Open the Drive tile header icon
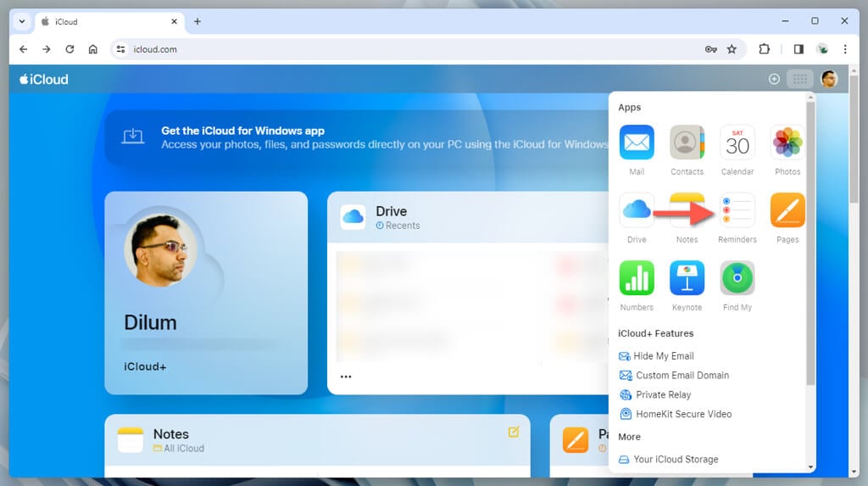 (353, 217)
